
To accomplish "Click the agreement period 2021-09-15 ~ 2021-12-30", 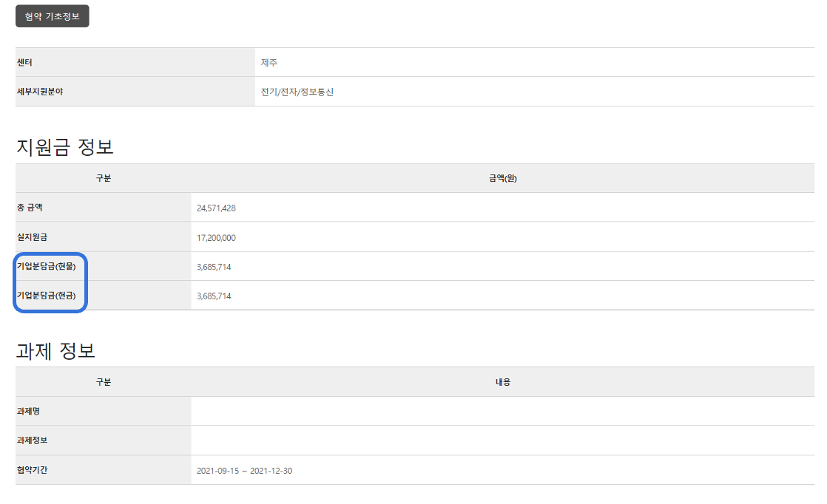I will pos(244,471).
